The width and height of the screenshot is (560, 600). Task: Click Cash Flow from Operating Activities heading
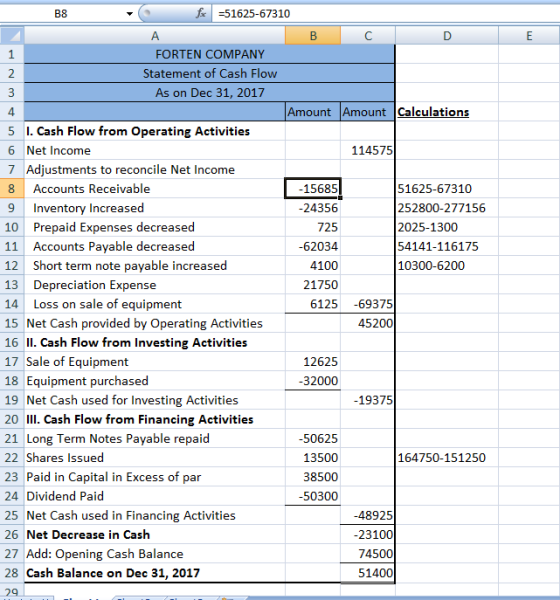coord(138,131)
